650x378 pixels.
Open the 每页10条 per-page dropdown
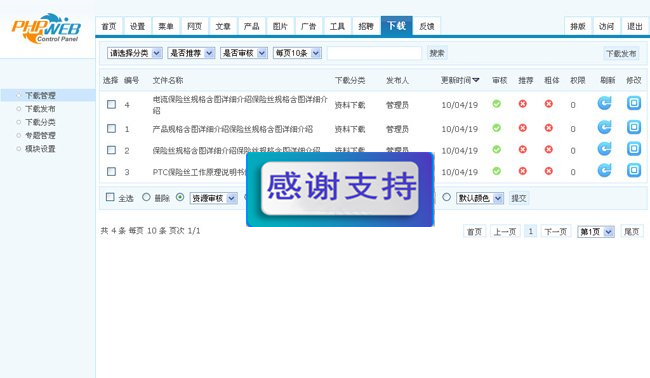297,53
